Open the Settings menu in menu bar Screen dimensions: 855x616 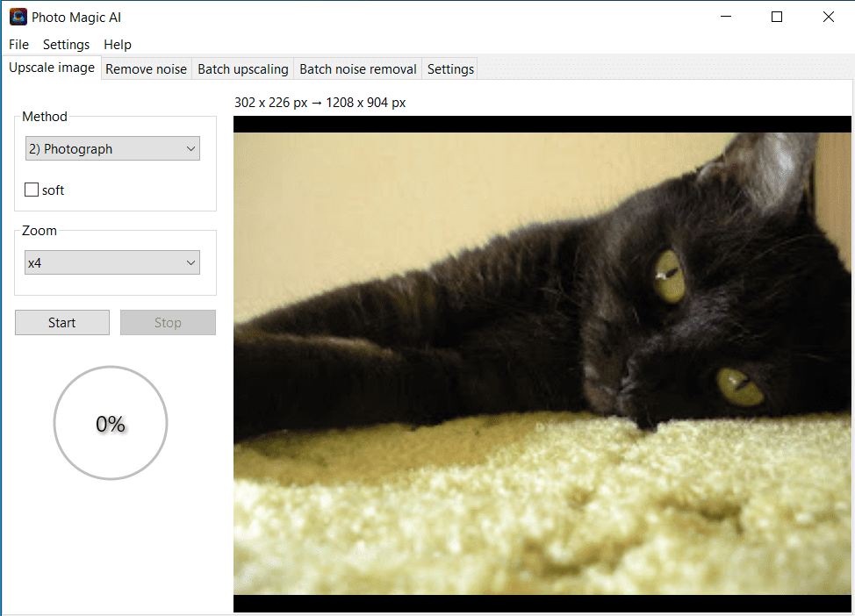pyautogui.click(x=66, y=45)
